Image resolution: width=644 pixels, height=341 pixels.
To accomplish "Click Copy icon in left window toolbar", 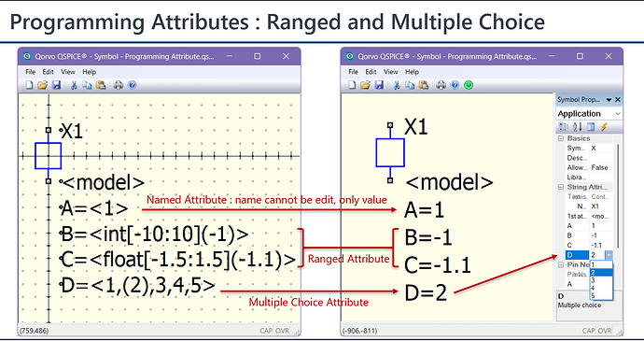I will coord(87,85).
